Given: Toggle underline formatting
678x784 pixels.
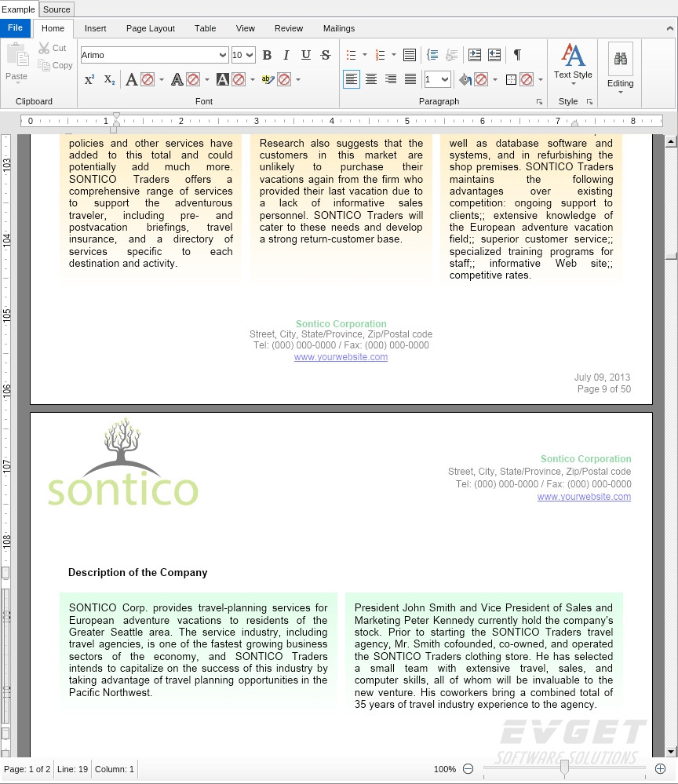Looking at the screenshot, I should point(306,55).
